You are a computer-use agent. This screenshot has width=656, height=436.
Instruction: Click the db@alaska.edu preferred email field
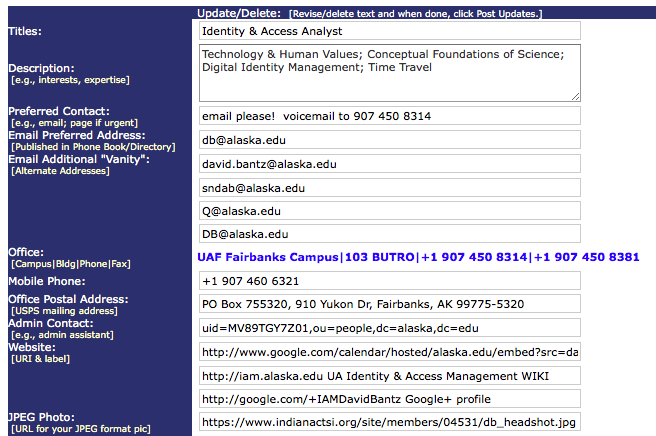pyautogui.click(x=390, y=140)
